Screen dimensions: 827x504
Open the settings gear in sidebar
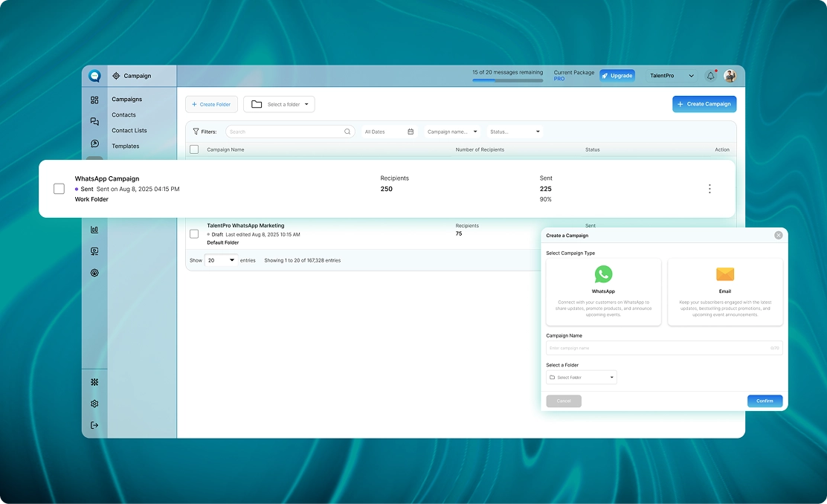click(94, 404)
